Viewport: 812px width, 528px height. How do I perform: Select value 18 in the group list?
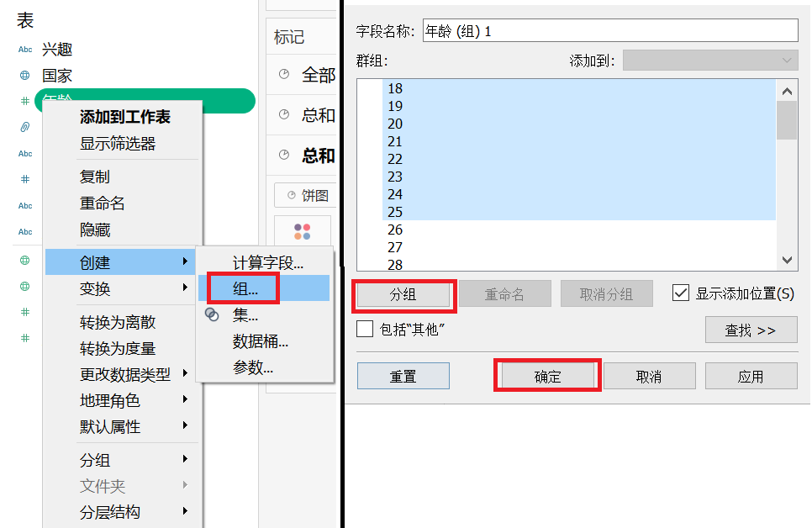(579, 88)
